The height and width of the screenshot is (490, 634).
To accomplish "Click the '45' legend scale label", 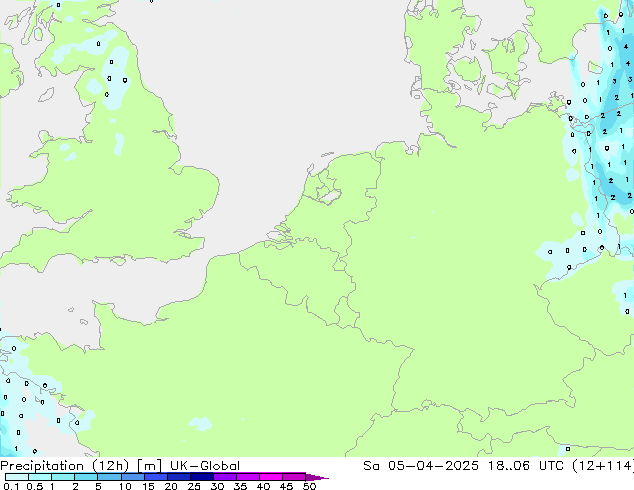I will tap(286, 486).
